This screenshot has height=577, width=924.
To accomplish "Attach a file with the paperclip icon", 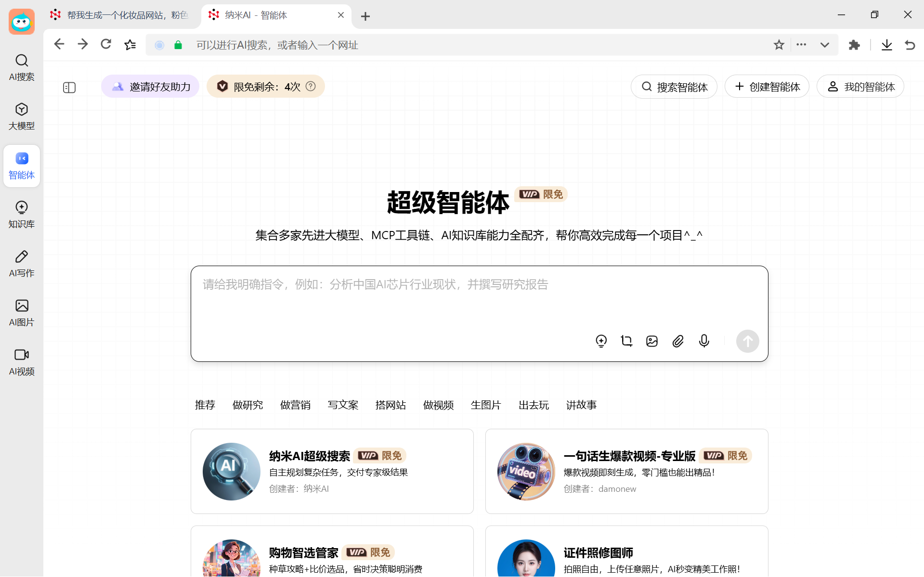I will click(x=678, y=341).
